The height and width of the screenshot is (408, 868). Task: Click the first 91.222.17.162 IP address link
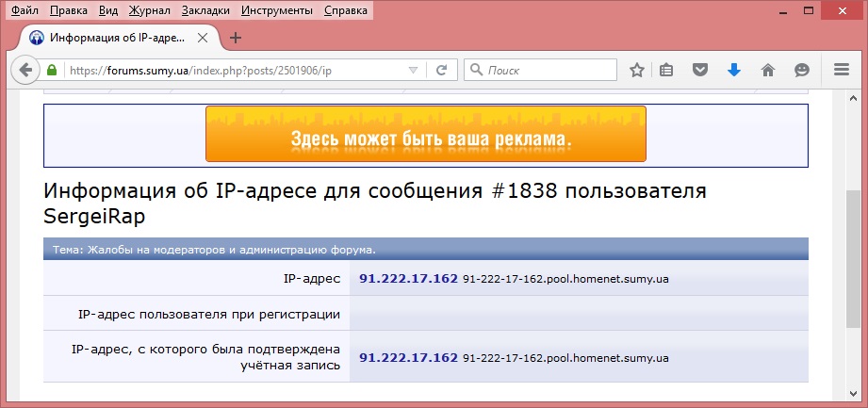point(408,279)
